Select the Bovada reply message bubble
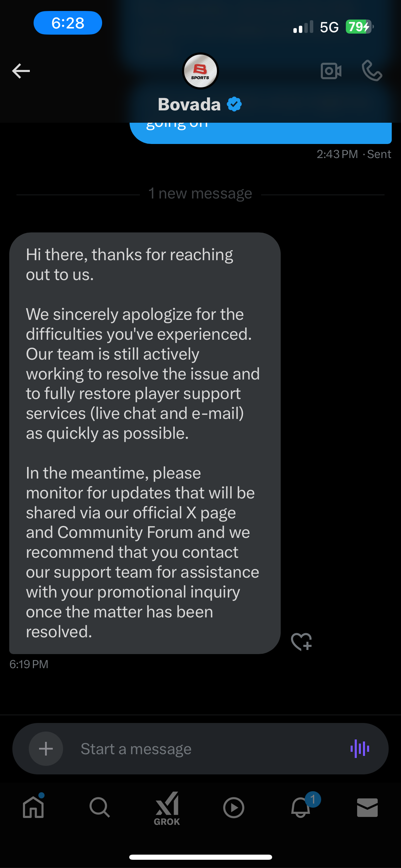401x868 pixels. [145, 443]
